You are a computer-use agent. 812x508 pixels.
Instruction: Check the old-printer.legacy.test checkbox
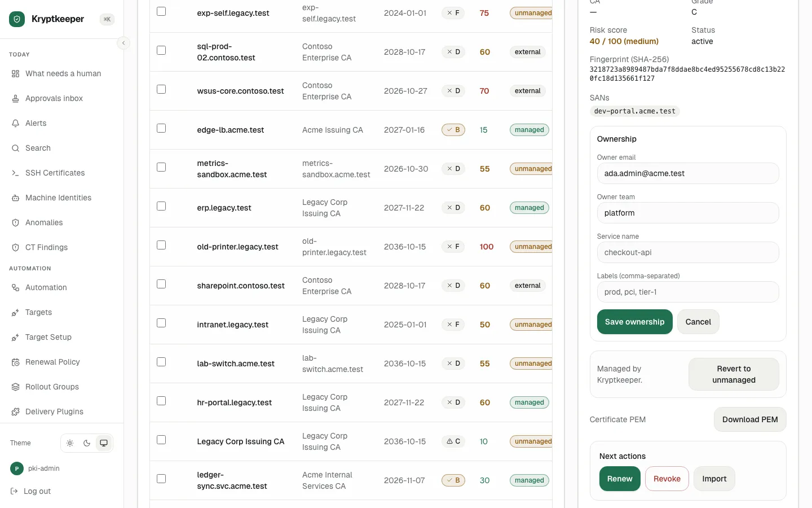161,245
